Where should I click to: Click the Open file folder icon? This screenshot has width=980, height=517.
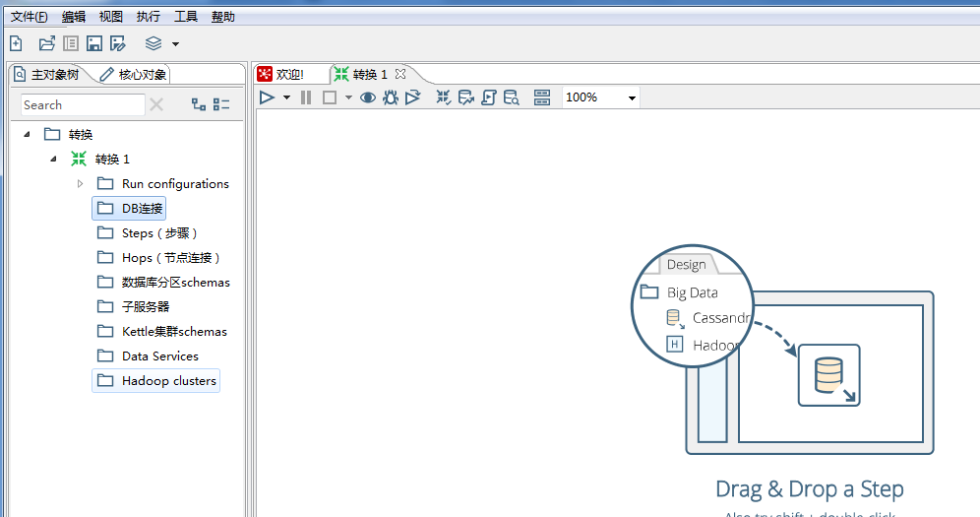pos(47,43)
